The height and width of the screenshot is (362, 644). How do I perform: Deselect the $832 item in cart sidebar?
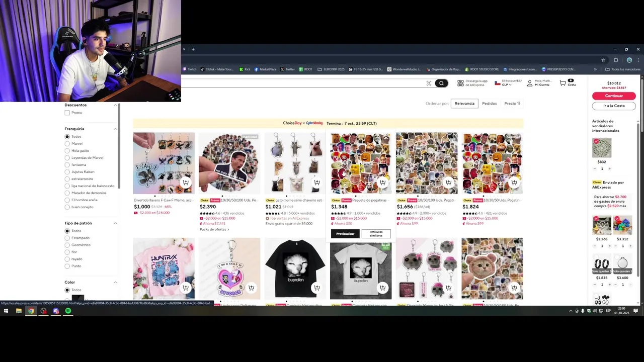(x=596, y=142)
